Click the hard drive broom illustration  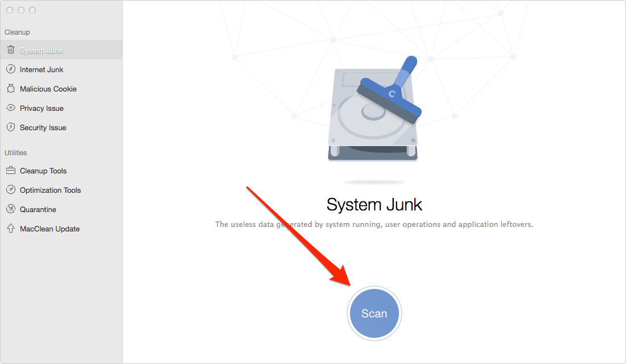tap(374, 109)
